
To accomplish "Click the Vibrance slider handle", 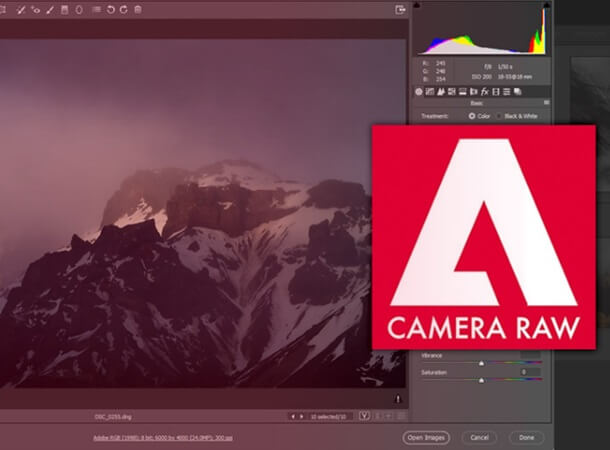I will (x=481, y=363).
